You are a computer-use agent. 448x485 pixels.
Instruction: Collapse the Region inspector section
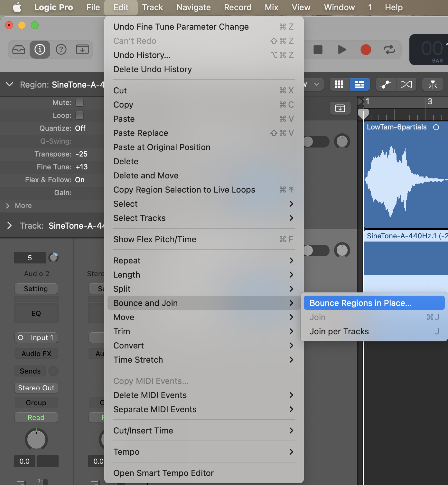pos(10,84)
